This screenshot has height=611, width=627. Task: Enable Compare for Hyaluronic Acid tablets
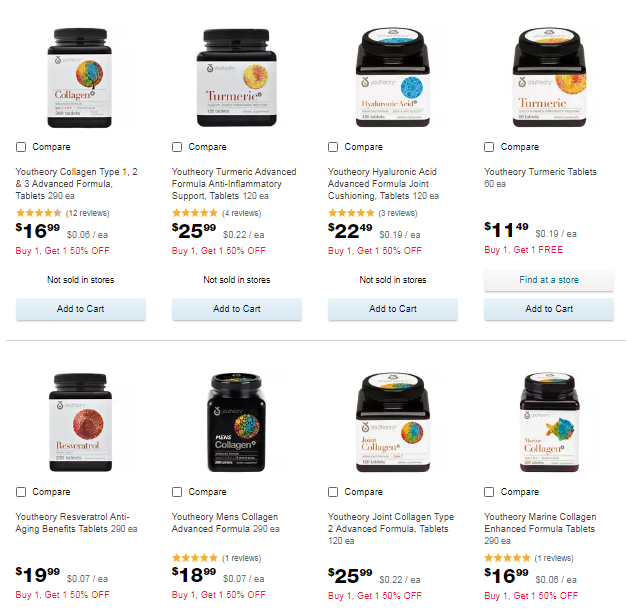tap(333, 147)
